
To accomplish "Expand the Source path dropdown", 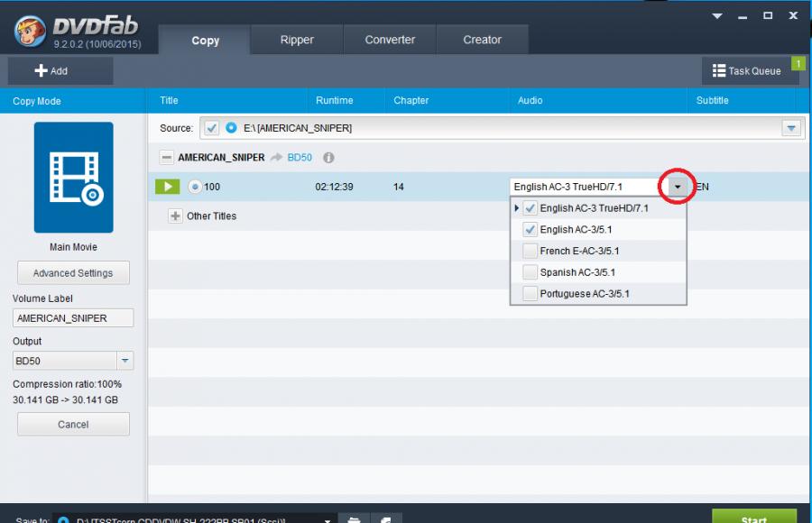I will [791, 128].
